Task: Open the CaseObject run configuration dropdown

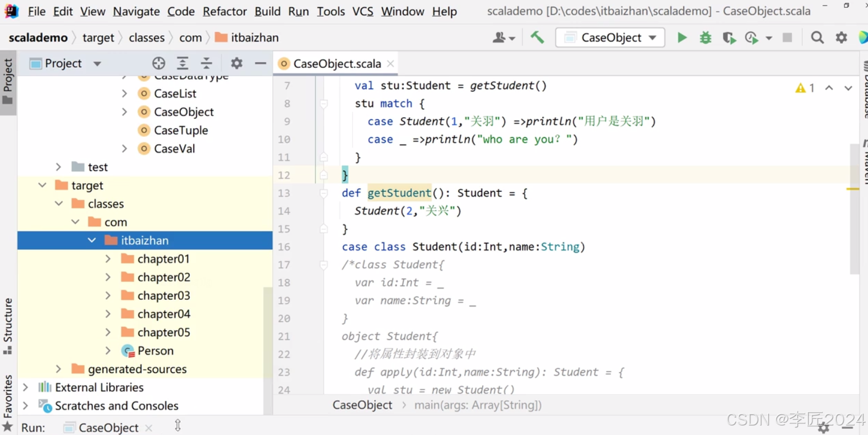Action: pos(610,38)
